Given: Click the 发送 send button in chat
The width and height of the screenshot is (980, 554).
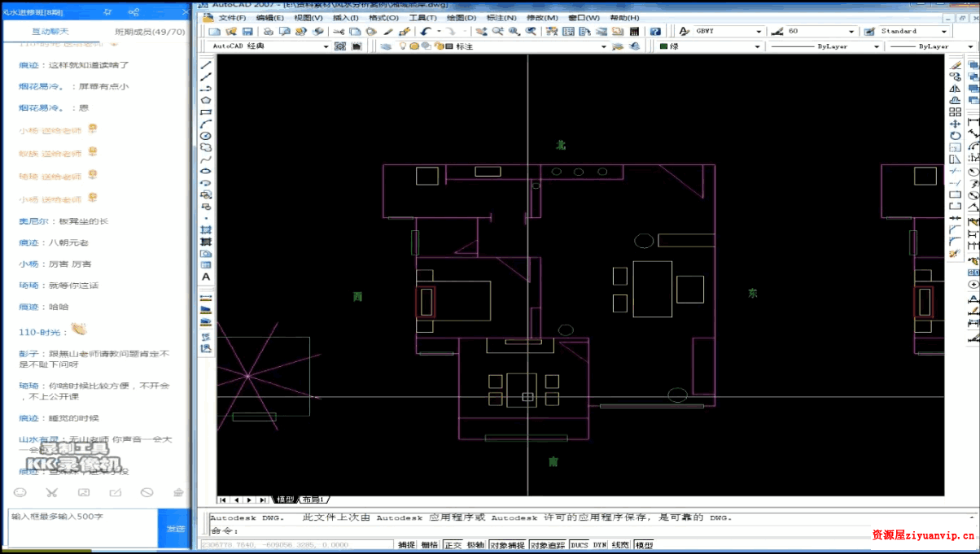Looking at the screenshot, I should coord(175,529).
